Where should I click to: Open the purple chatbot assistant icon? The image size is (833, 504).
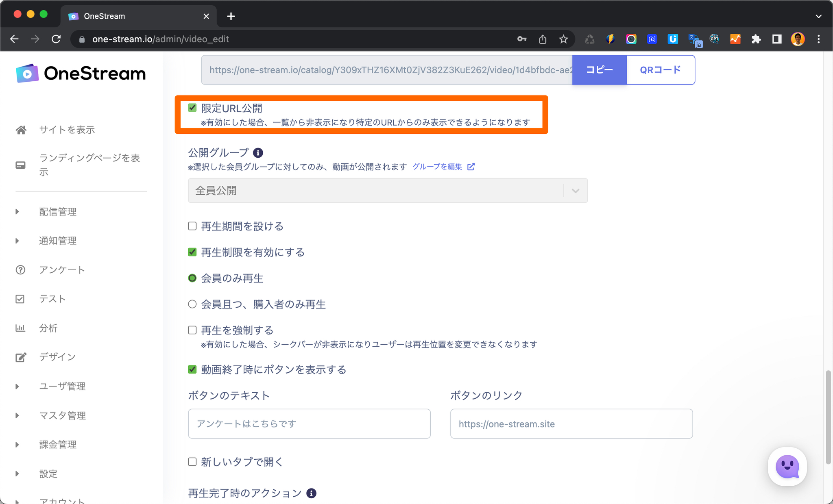pyautogui.click(x=787, y=467)
